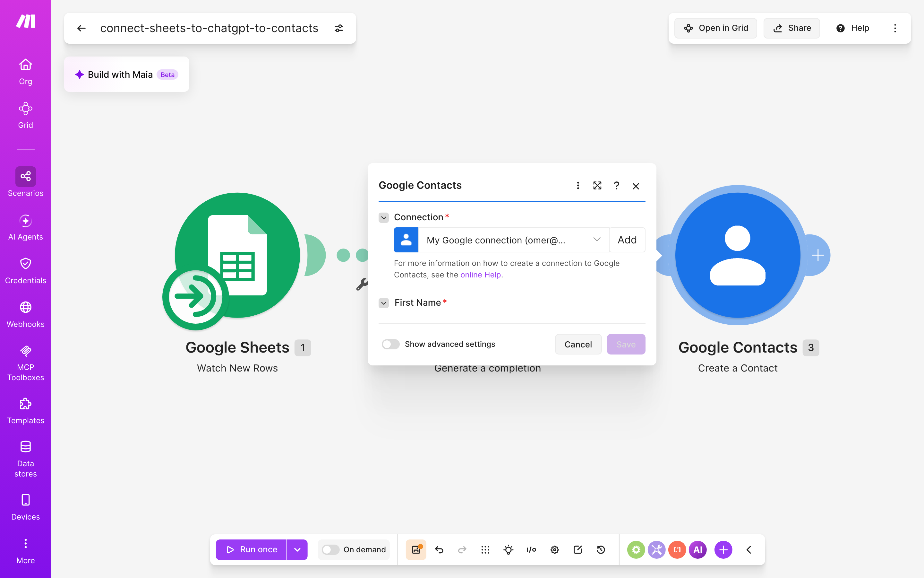The height and width of the screenshot is (578, 924).
Task: Close the Google Contacts dialog
Action: pos(636,186)
